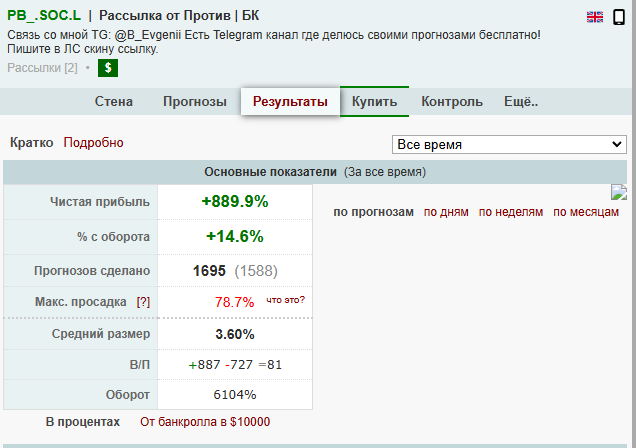
Task: Switch to the Подробно detailed view
Action: coord(94,143)
